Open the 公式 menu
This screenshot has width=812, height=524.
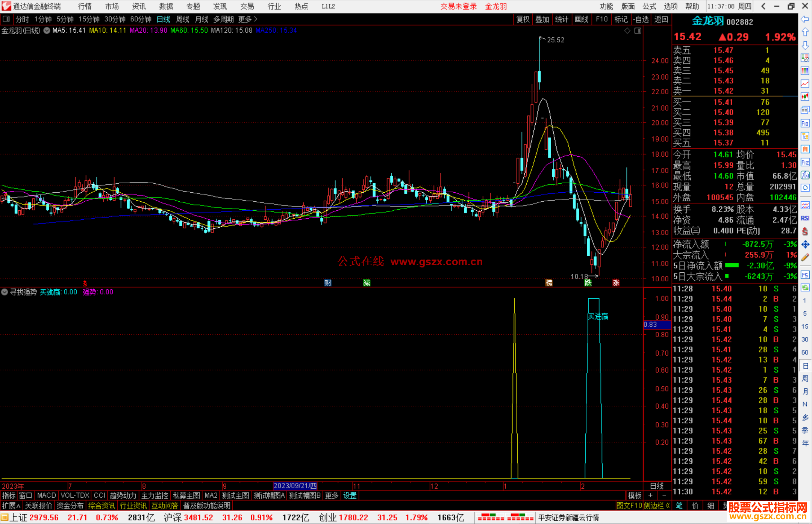649,6
